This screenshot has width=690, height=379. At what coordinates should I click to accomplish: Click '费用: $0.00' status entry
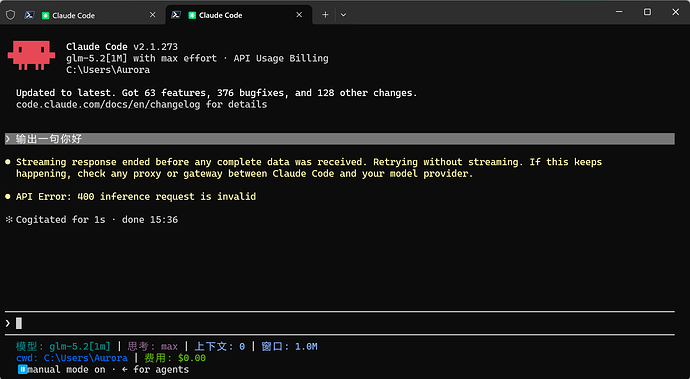[175, 358]
